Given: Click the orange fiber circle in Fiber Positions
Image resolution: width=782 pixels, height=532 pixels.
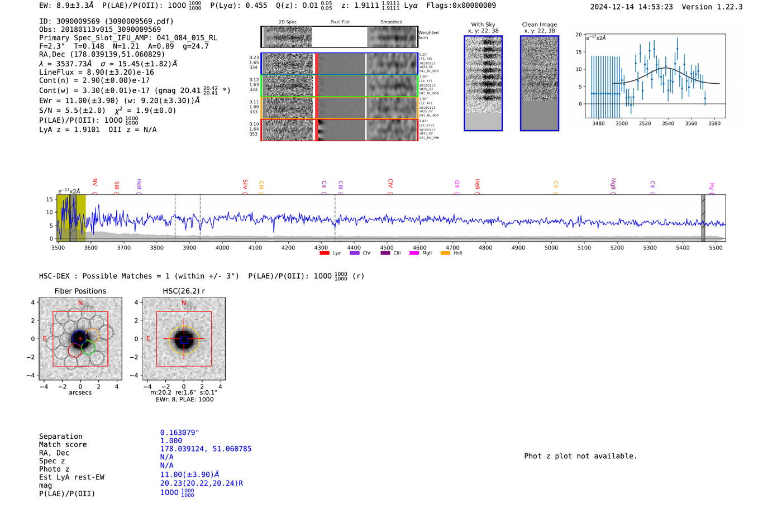Looking at the screenshot, I should tap(93, 335).
